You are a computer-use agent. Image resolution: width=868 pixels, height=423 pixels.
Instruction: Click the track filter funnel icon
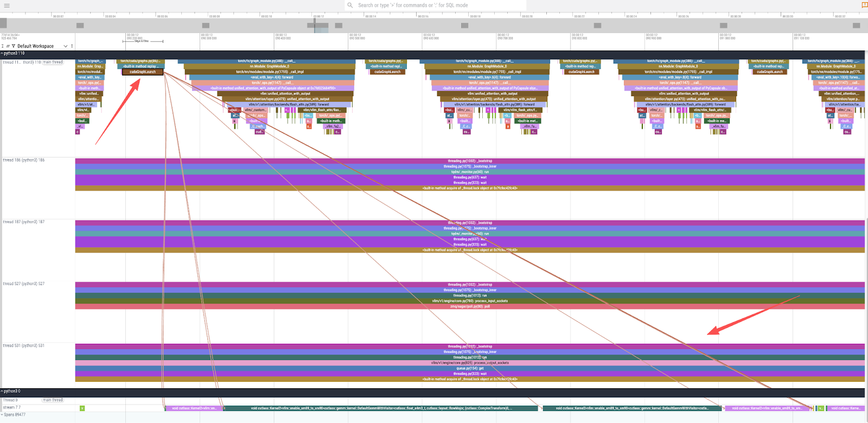(x=14, y=46)
